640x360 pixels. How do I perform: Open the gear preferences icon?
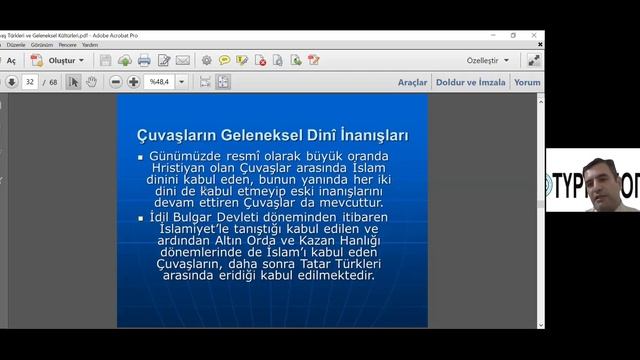click(207, 60)
